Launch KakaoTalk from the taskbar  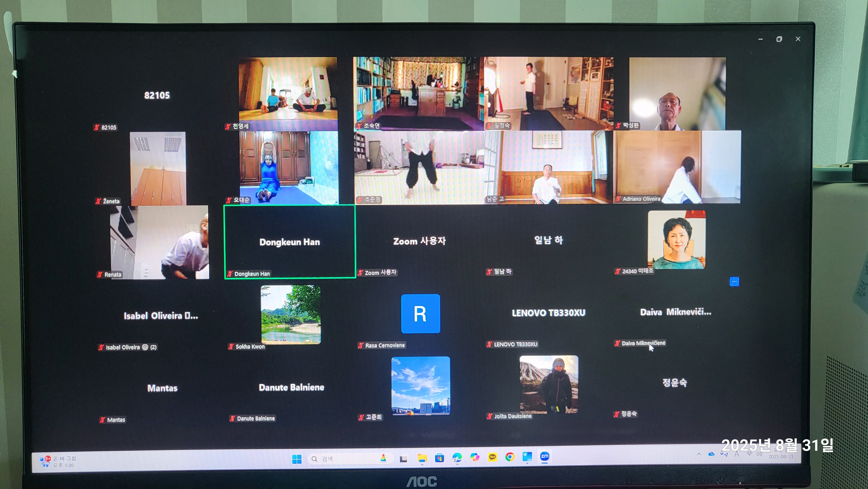492,457
